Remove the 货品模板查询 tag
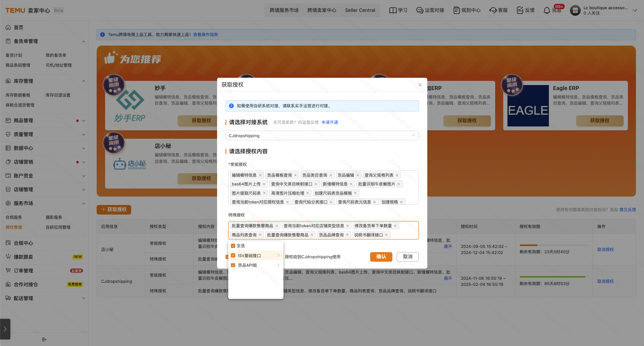The width and height of the screenshot is (644, 346). point(295,175)
